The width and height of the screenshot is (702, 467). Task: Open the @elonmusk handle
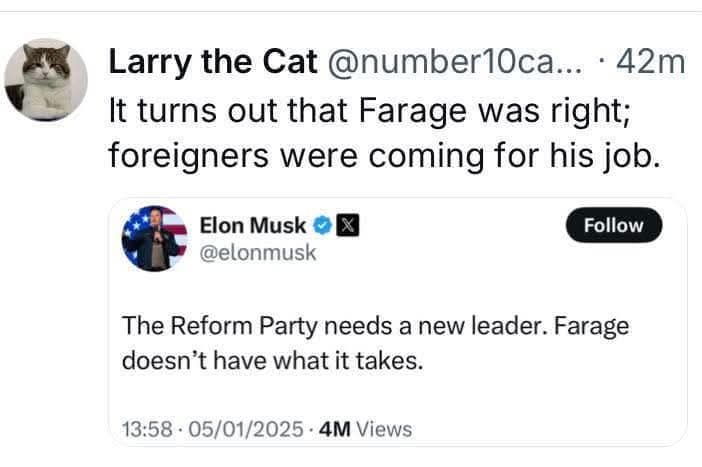[x=258, y=252]
